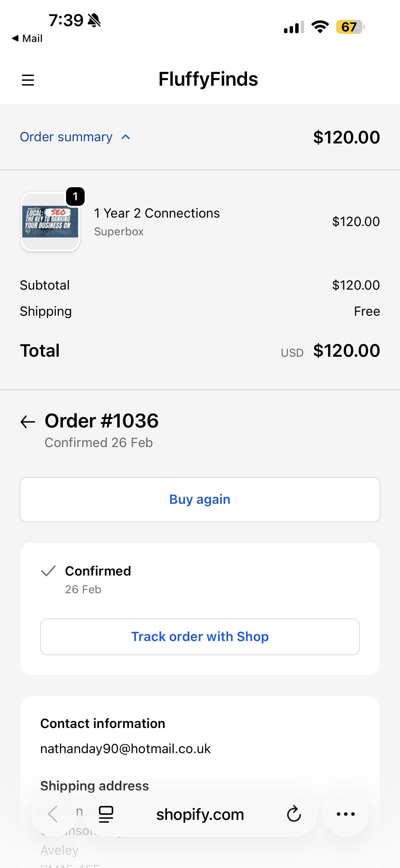
Task: Tap the contact email address
Action: click(125, 749)
